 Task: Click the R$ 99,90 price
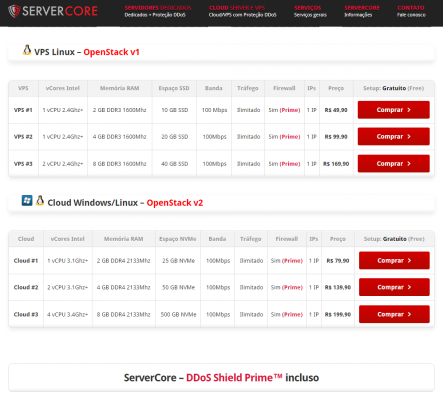pos(336,137)
